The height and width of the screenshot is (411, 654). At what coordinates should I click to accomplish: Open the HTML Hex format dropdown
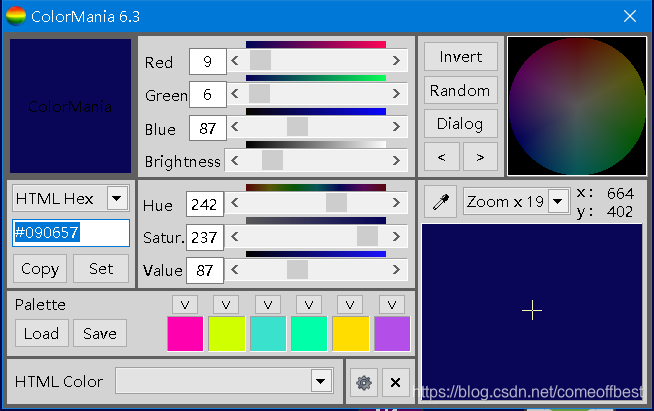tap(117, 198)
